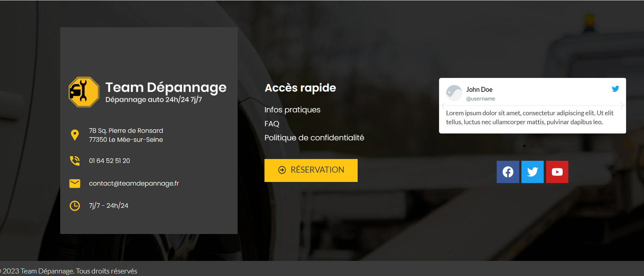Select the first carousel pagination dot
The width and height of the screenshot is (644, 276).
pos(524,146)
